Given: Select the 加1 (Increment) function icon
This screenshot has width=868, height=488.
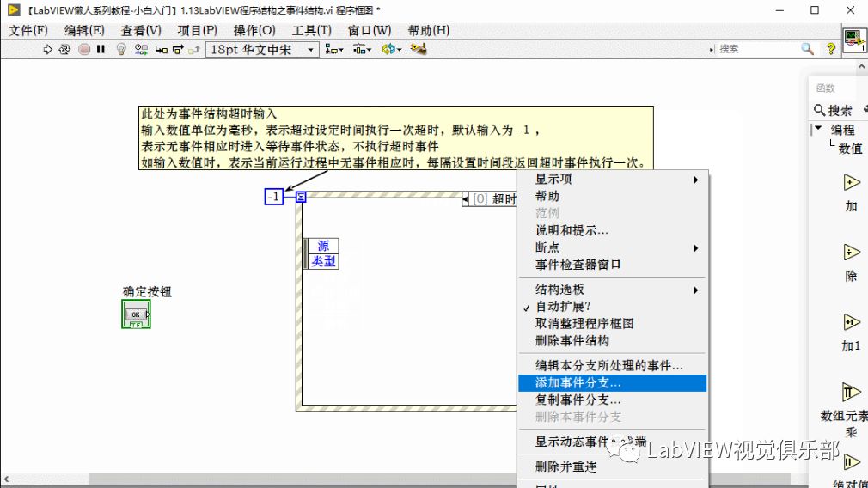Looking at the screenshot, I should point(852,322).
